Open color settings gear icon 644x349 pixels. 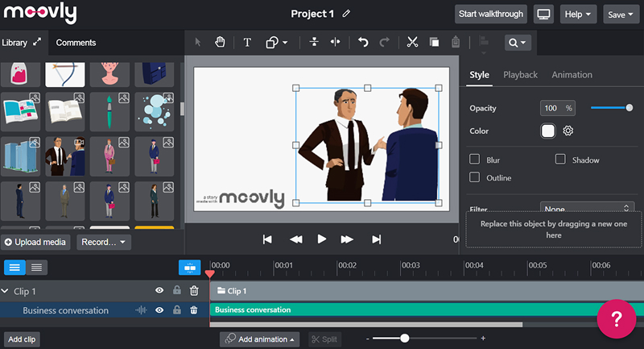coord(568,131)
